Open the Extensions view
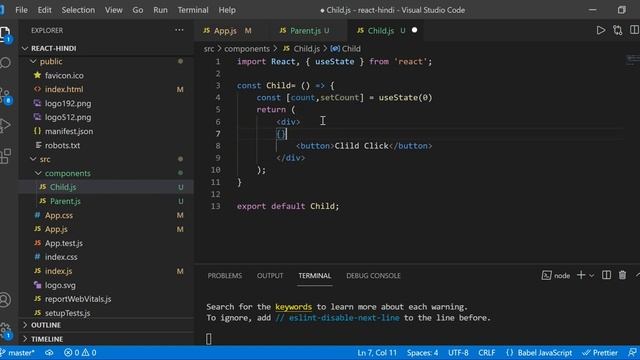Viewport: 640px width, 360px height. point(5,156)
